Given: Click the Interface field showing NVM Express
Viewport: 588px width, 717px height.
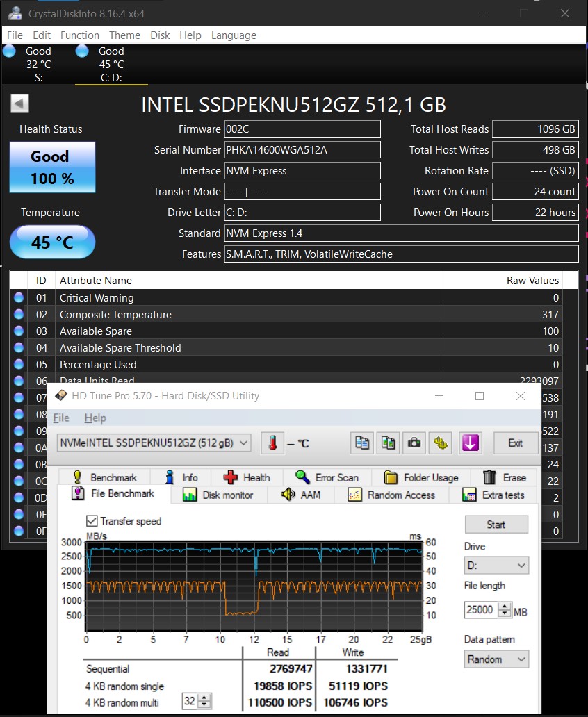Looking at the screenshot, I should pos(302,170).
